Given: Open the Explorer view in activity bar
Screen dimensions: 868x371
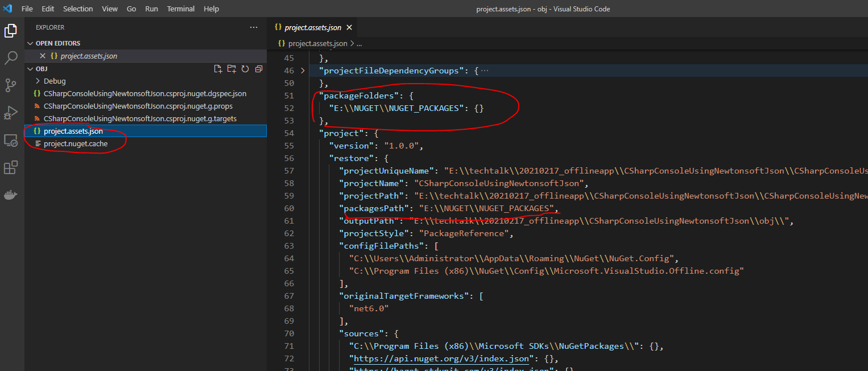Looking at the screenshot, I should [10, 31].
